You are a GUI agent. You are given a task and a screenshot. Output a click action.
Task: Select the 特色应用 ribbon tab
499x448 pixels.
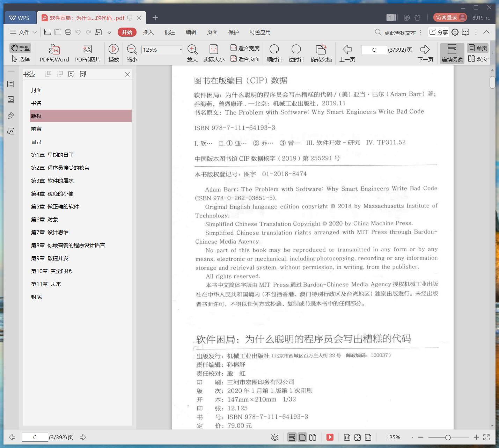[260, 32]
